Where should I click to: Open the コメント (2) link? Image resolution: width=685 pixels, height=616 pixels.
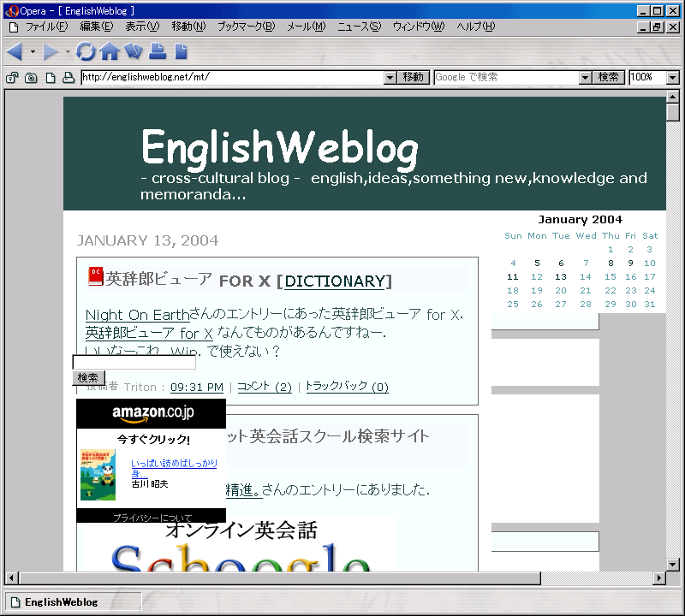click(x=265, y=387)
